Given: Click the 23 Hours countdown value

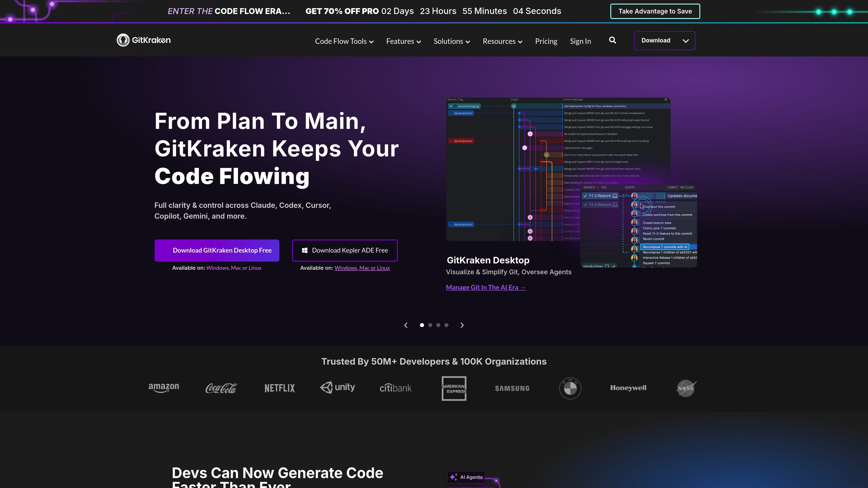Looking at the screenshot, I should pyautogui.click(x=438, y=11).
